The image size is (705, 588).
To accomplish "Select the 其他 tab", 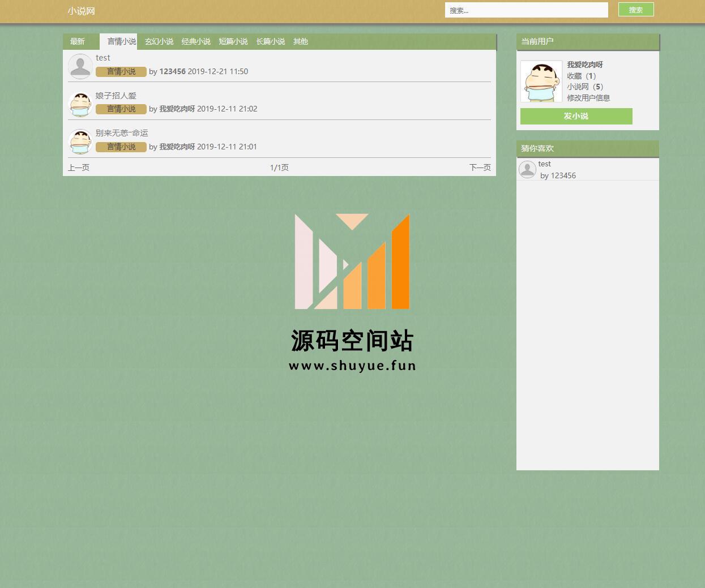I will pyautogui.click(x=301, y=41).
